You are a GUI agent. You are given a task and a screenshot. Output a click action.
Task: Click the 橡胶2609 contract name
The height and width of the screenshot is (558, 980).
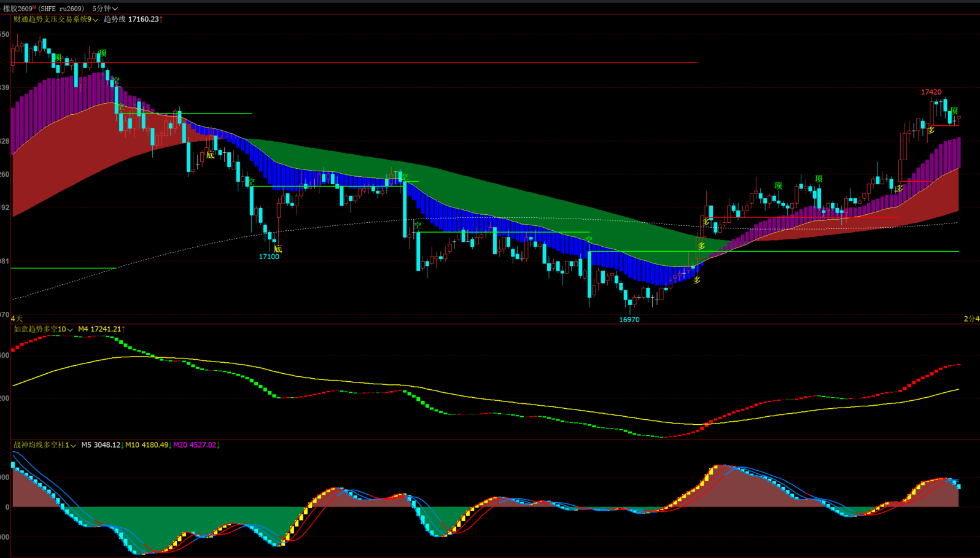click(x=17, y=9)
